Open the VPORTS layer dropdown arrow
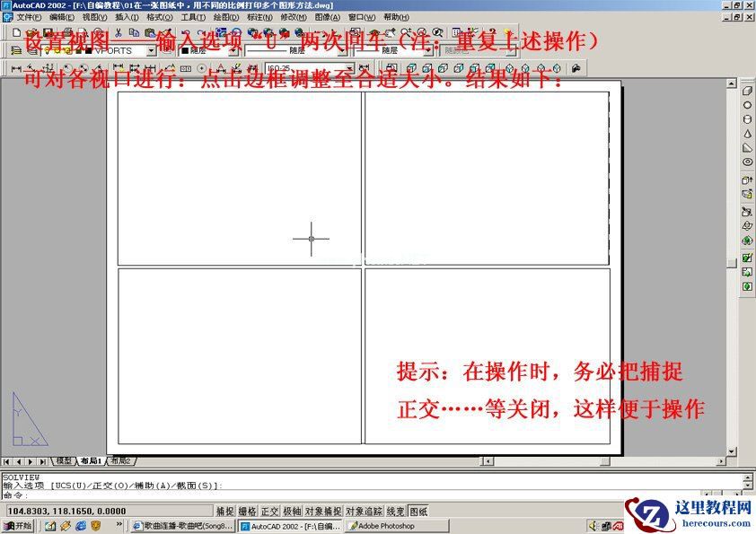Screen dimensions: 756x534 (x=151, y=50)
